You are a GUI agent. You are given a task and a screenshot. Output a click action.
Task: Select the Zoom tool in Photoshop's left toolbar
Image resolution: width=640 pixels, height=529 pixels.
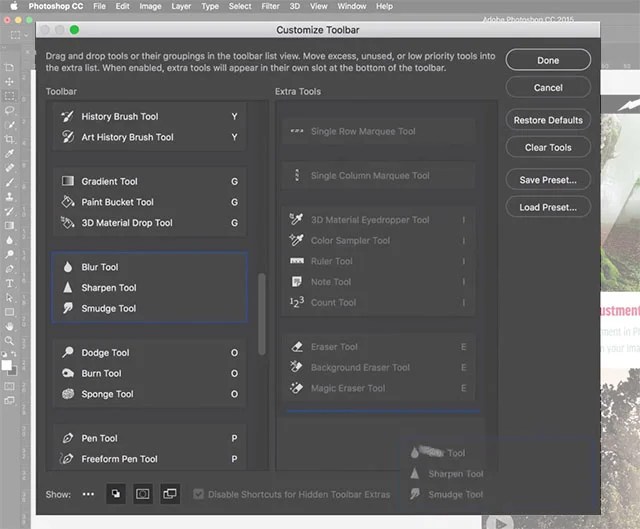point(9,341)
